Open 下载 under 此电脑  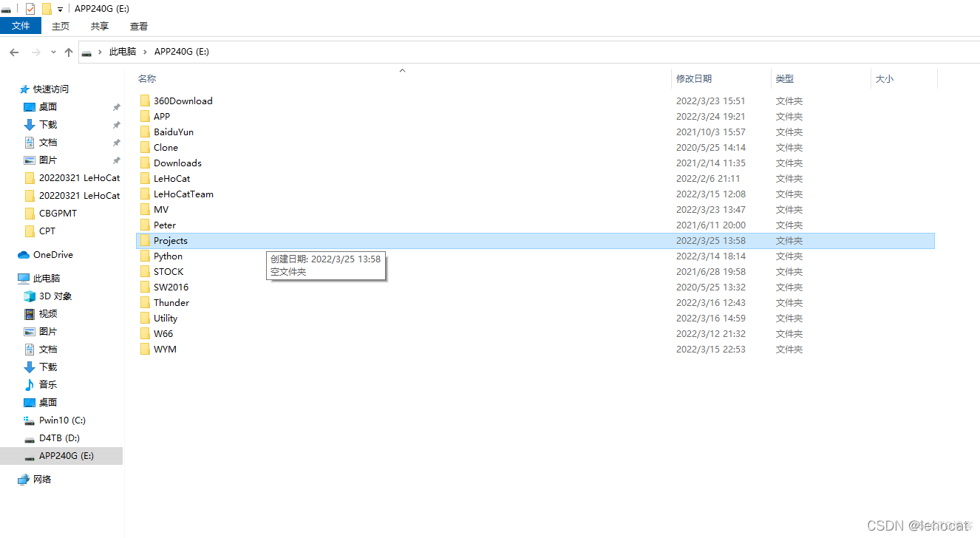tap(48, 367)
